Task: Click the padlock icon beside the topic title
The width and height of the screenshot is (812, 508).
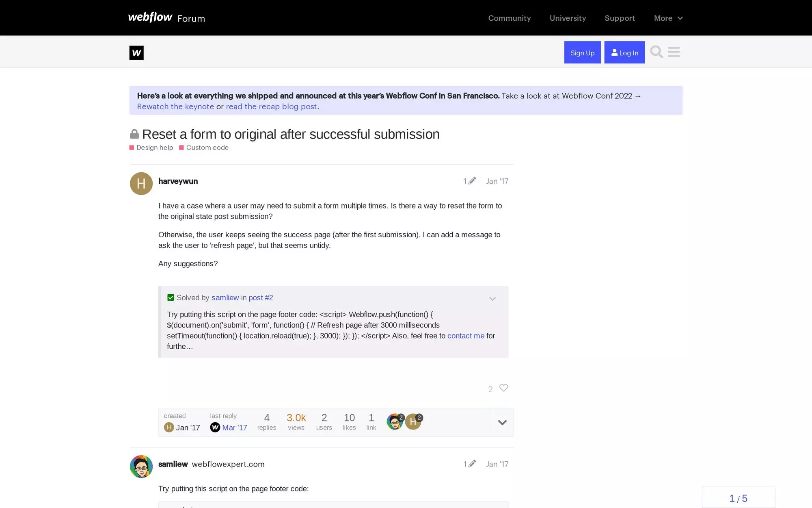Action: [x=134, y=133]
